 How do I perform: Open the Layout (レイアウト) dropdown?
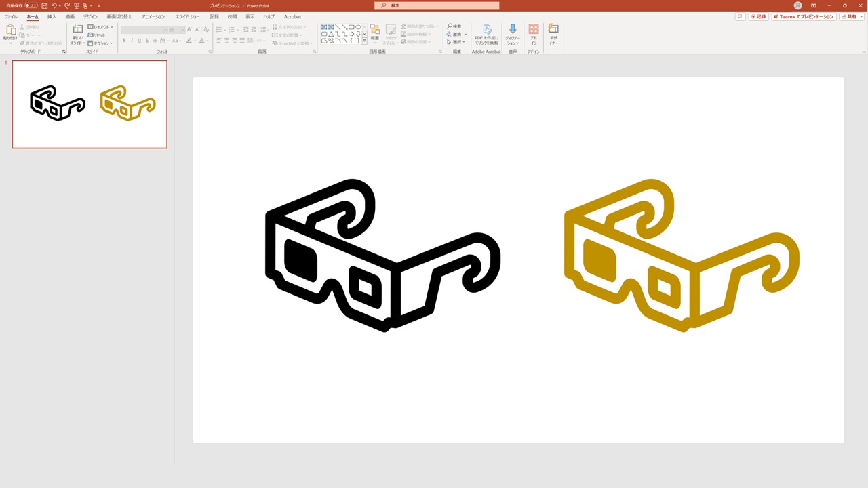(x=100, y=27)
